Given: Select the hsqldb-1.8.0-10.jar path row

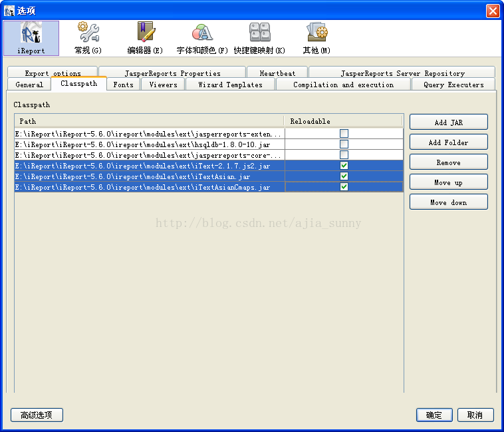Looking at the screenshot, I should (150, 144).
